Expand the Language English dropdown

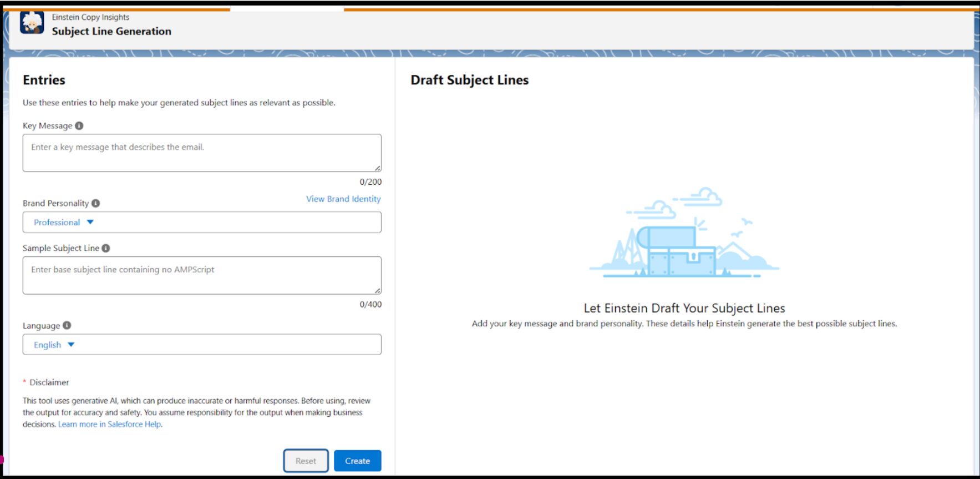coord(202,344)
